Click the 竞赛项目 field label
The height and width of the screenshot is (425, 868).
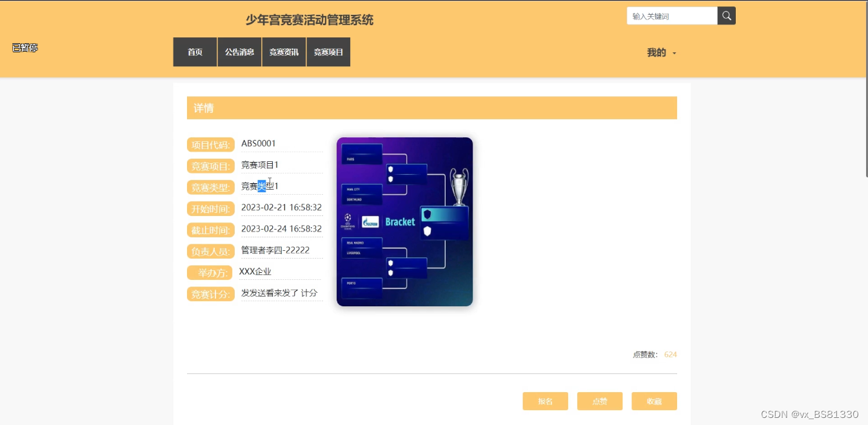click(211, 166)
